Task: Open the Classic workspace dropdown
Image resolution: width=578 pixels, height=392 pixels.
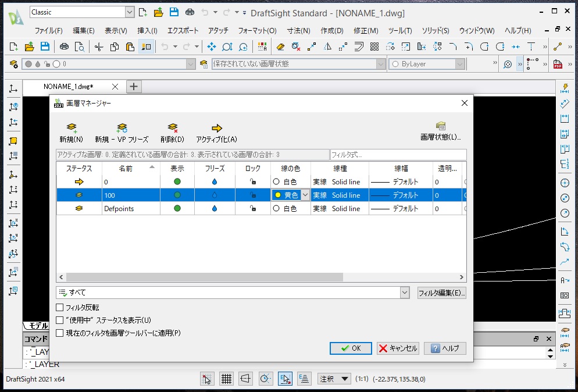Action: tap(130, 12)
